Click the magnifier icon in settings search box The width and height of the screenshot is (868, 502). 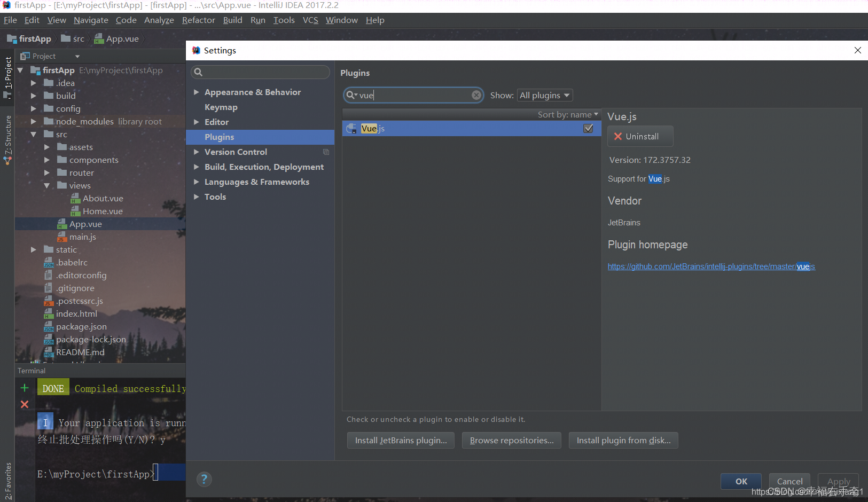(x=198, y=72)
